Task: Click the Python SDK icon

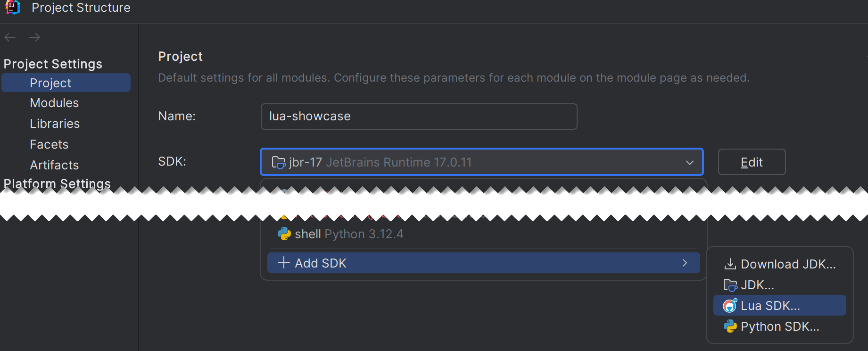Action: [x=730, y=326]
